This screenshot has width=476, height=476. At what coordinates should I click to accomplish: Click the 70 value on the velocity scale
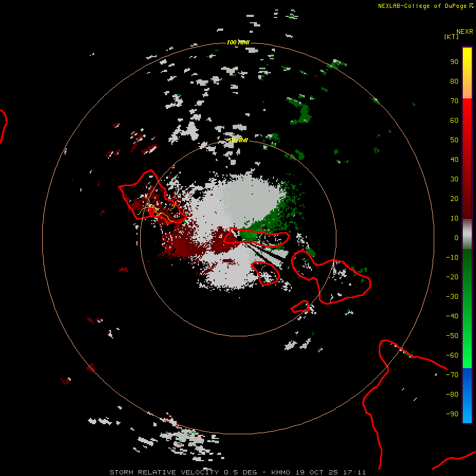454,101
